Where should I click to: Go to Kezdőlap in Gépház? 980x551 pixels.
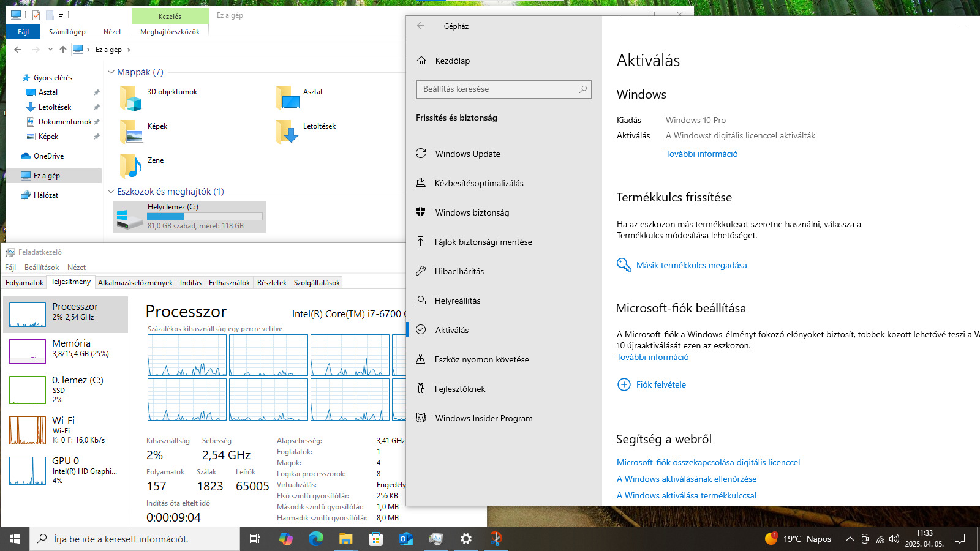[503, 61]
